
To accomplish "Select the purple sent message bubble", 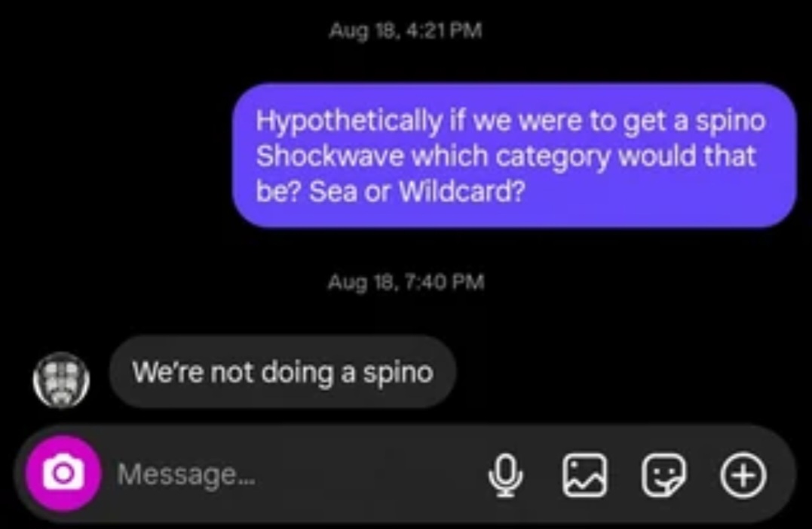I will click(514, 155).
